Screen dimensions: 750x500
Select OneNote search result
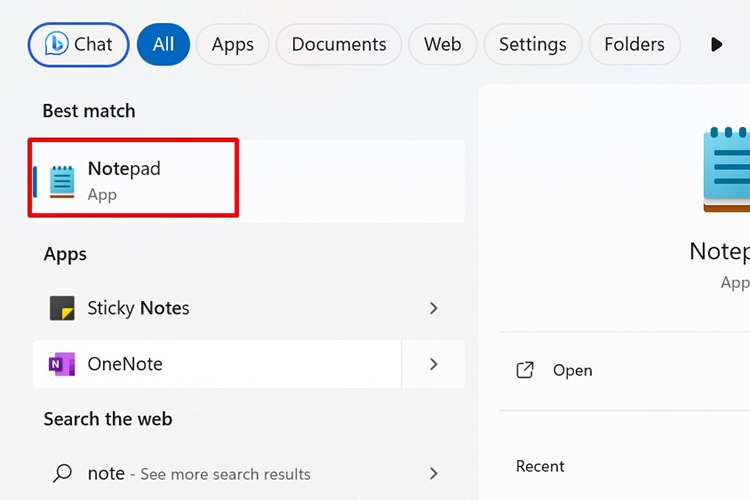(217, 364)
